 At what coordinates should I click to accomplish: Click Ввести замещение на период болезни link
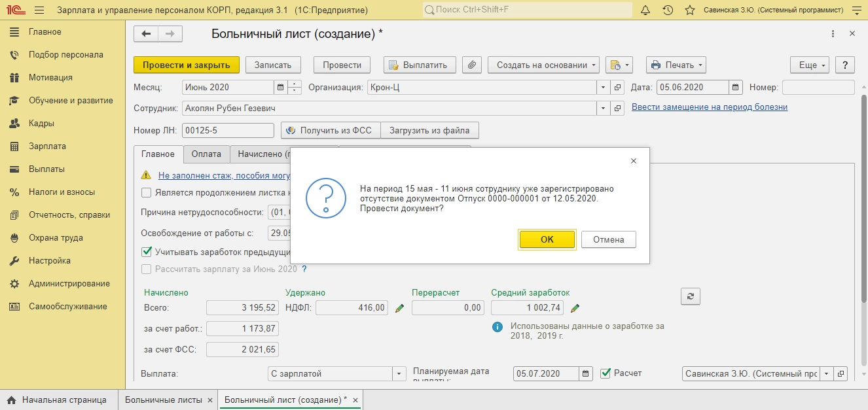710,107
